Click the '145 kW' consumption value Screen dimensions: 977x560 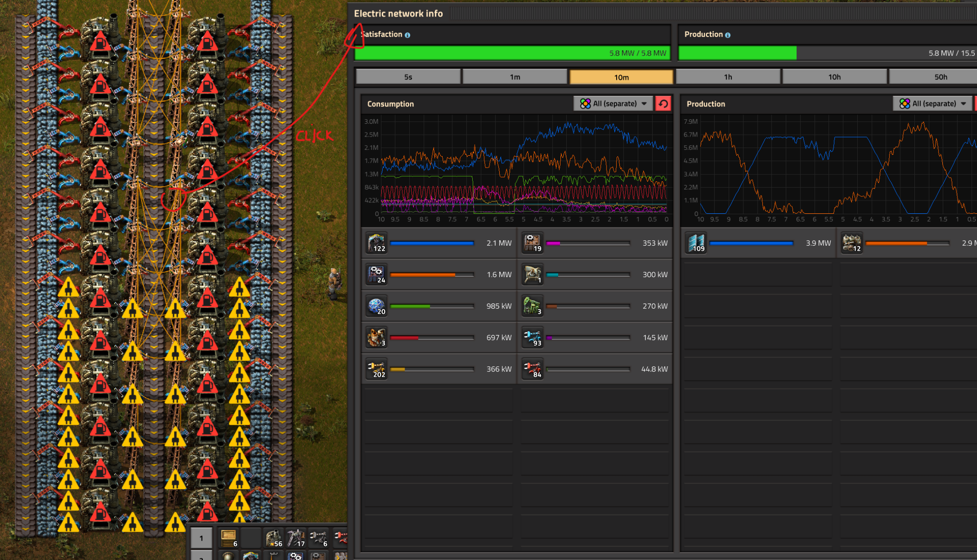coord(655,338)
